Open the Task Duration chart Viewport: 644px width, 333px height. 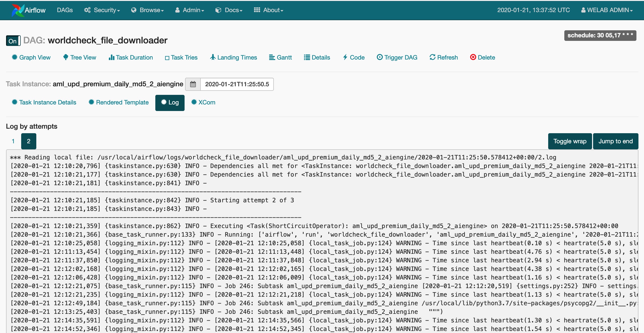[x=131, y=58]
